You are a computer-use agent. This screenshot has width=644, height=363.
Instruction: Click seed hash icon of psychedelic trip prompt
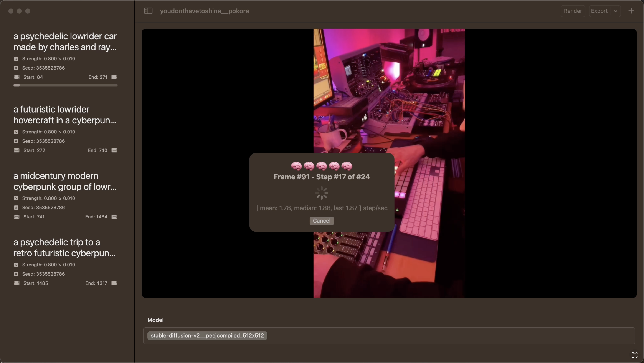(x=16, y=274)
